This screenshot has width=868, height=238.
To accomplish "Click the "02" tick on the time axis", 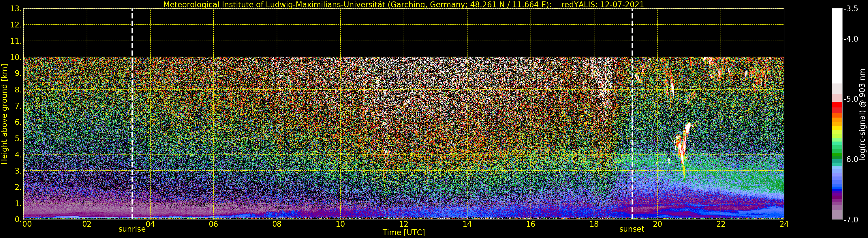I will pos(87,224).
